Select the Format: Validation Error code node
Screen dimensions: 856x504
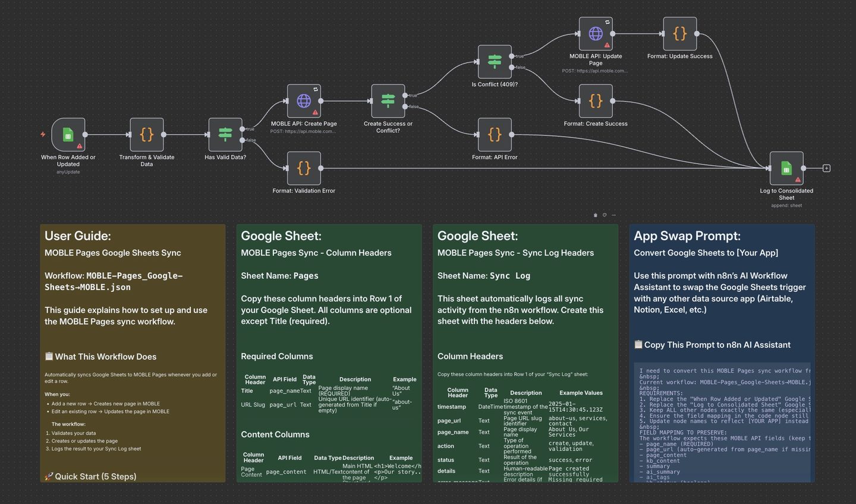pyautogui.click(x=304, y=169)
